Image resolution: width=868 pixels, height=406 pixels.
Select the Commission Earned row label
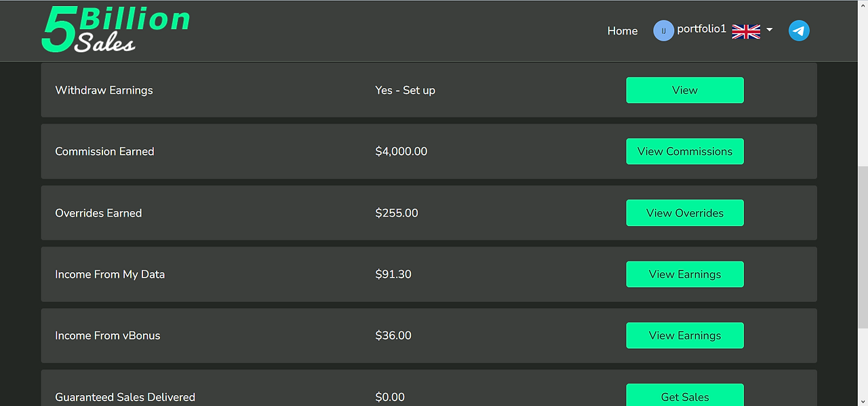pos(104,151)
